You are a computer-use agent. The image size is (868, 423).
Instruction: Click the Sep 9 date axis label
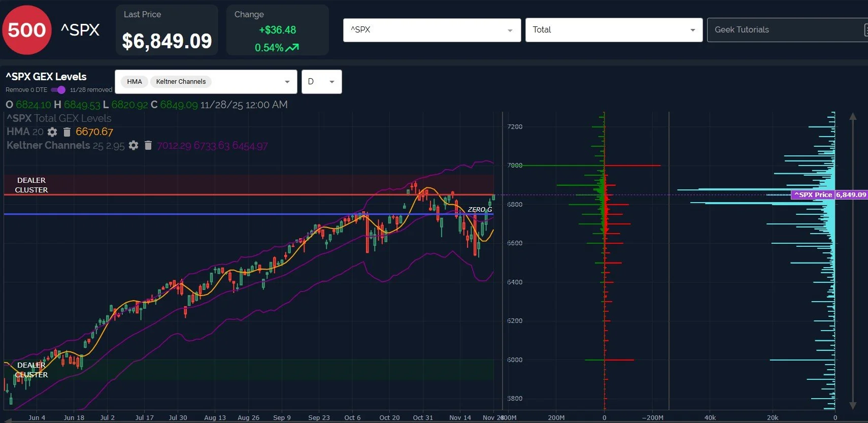pyautogui.click(x=282, y=417)
